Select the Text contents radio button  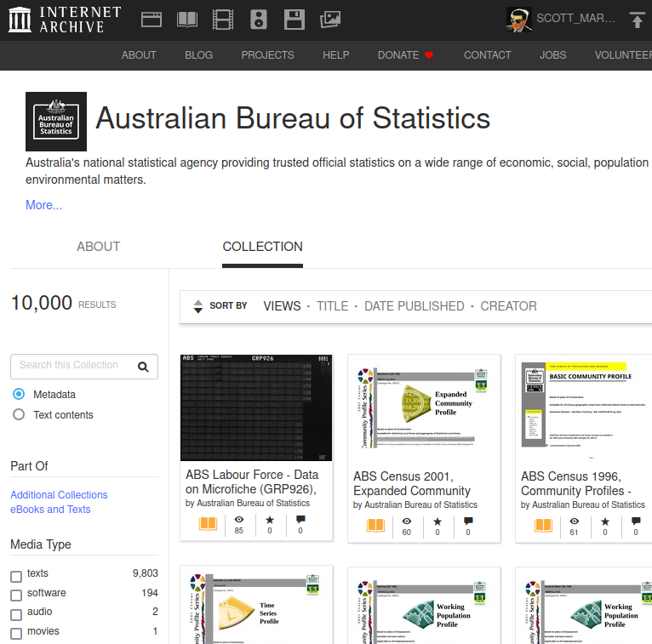(19, 414)
